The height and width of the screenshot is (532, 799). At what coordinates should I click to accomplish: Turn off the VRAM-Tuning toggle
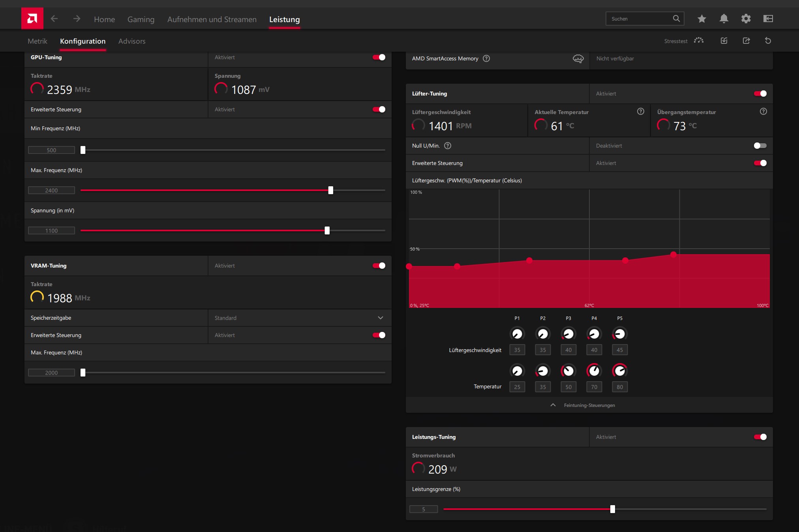(x=379, y=266)
